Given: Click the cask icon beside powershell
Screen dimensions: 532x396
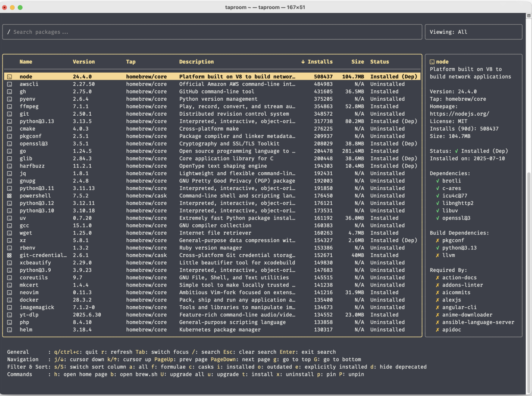Looking at the screenshot, I should tap(9, 196).
